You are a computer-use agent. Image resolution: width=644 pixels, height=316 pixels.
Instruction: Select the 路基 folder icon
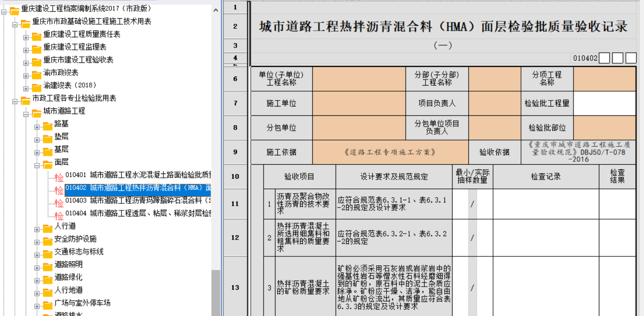48,126
